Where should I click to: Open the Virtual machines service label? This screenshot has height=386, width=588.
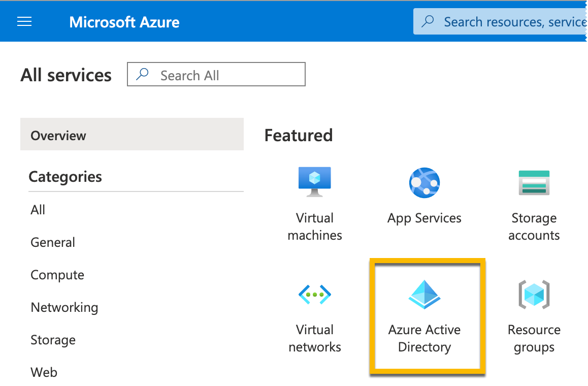pos(315,227)
